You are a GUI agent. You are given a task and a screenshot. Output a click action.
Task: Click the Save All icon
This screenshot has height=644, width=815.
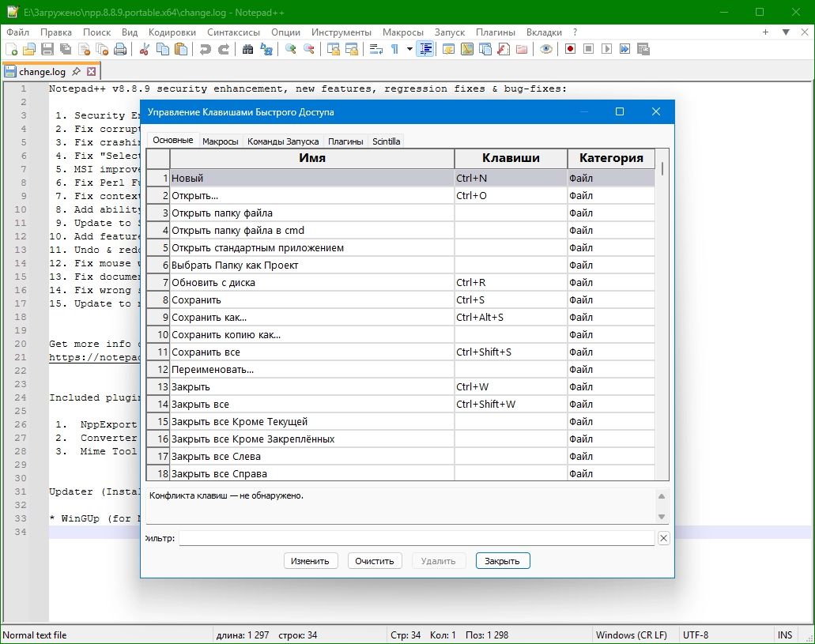coord(65,49)
